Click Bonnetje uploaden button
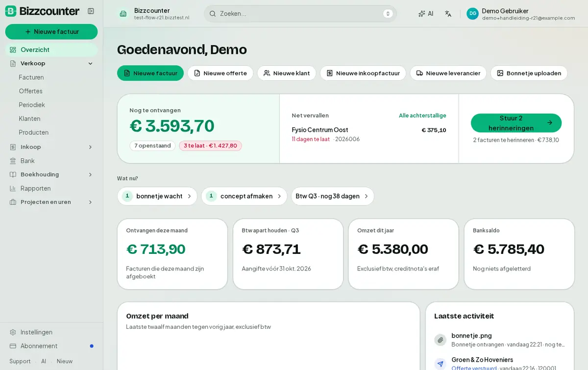Viewport: 588px width, 370px height. 529,73
